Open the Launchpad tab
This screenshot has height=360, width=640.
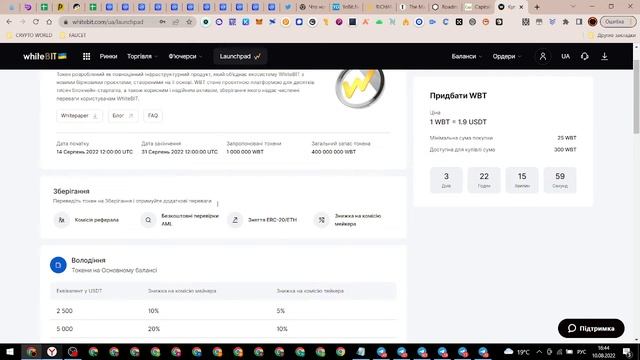240,56
